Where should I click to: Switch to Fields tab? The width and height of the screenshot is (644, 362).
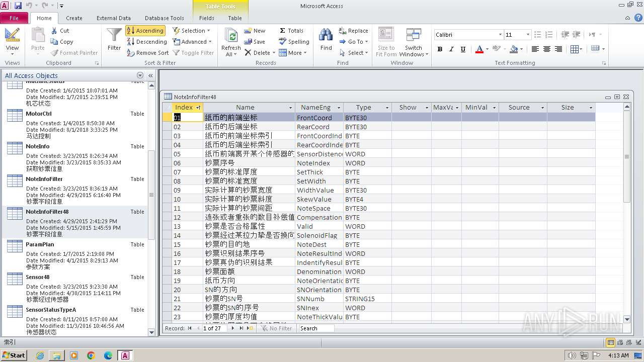[x=207, y=18]
